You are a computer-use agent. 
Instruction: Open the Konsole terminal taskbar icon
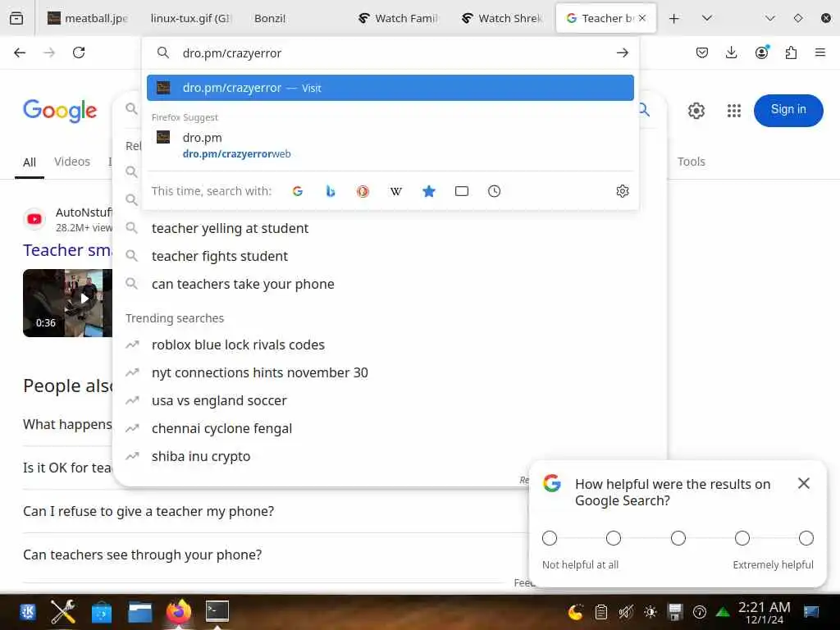[x=217, y=611]
